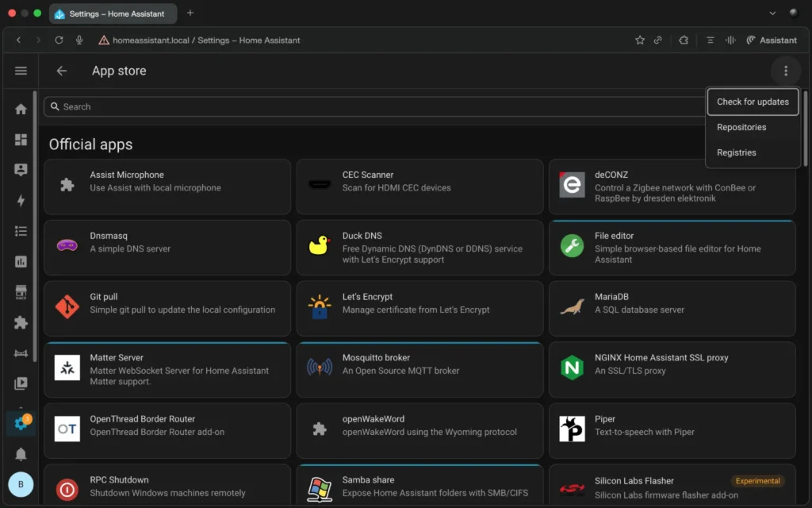
Task: Click 'Text-to-speech with Piper' description
Action: [644, 432]
